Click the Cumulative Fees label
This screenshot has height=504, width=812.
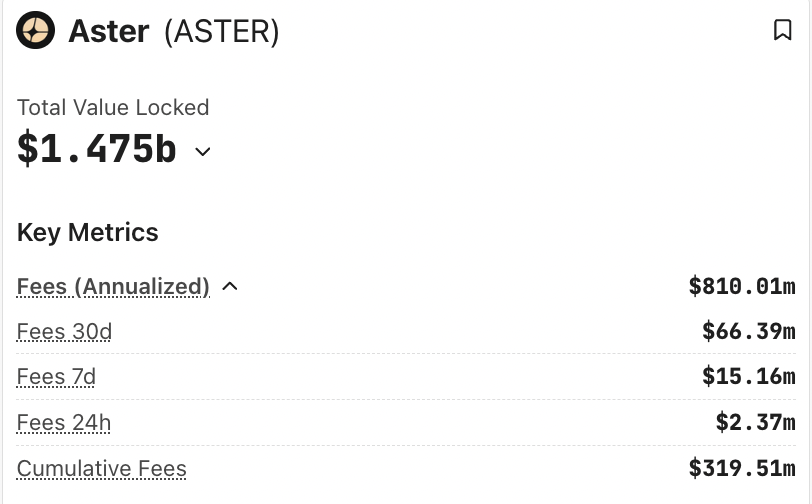102,468
